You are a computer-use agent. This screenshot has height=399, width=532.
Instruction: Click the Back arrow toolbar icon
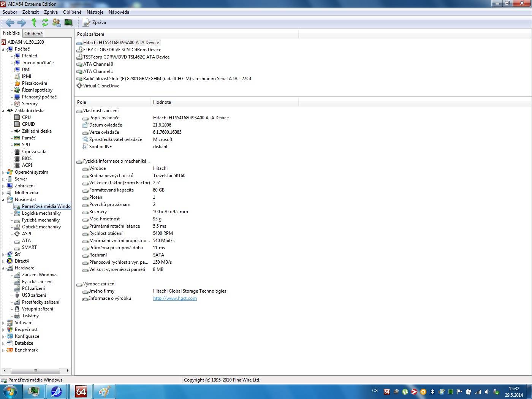click(x=10, y=22)
